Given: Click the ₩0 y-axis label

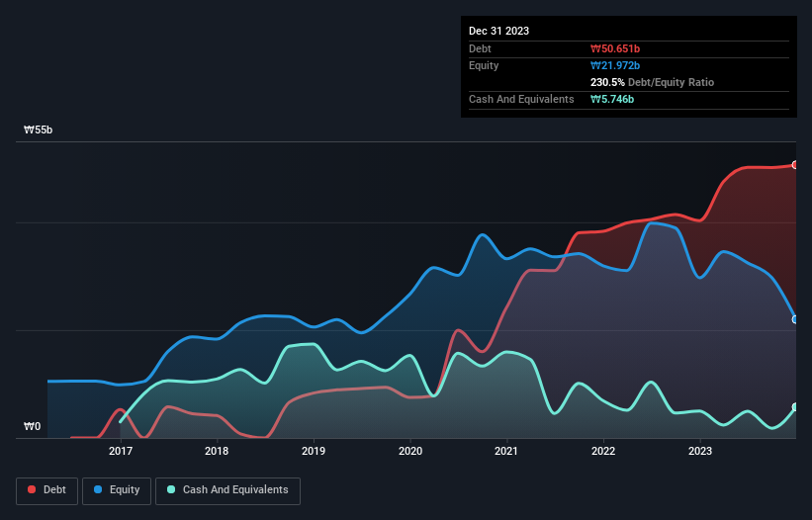Looking at the screenshot, I should 32,426.
